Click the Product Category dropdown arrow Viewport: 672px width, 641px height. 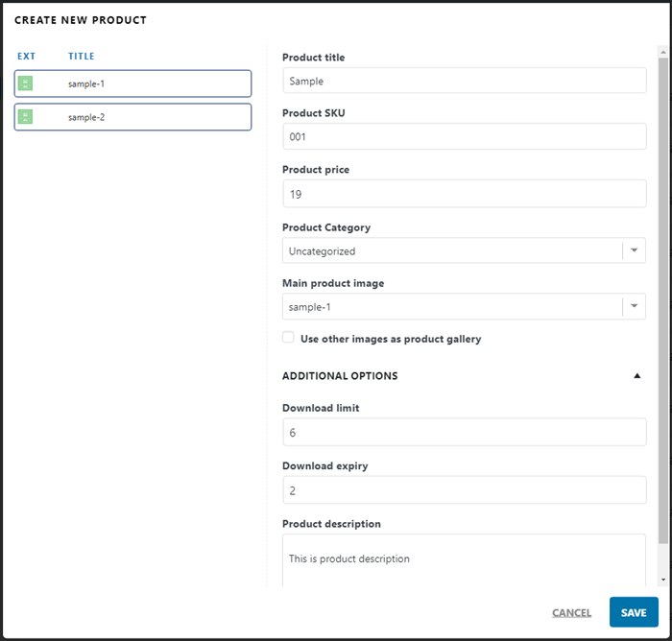point(634,251)
